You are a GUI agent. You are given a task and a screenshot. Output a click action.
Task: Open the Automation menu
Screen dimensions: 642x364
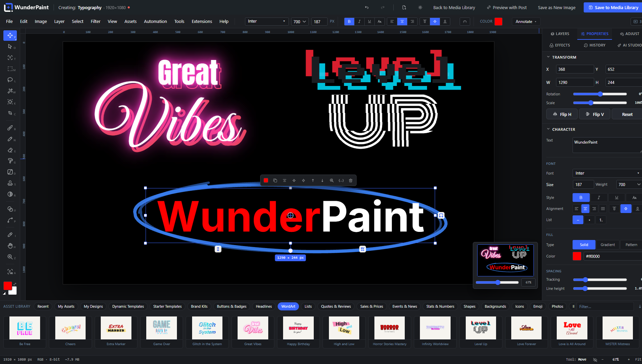point(155,22)
